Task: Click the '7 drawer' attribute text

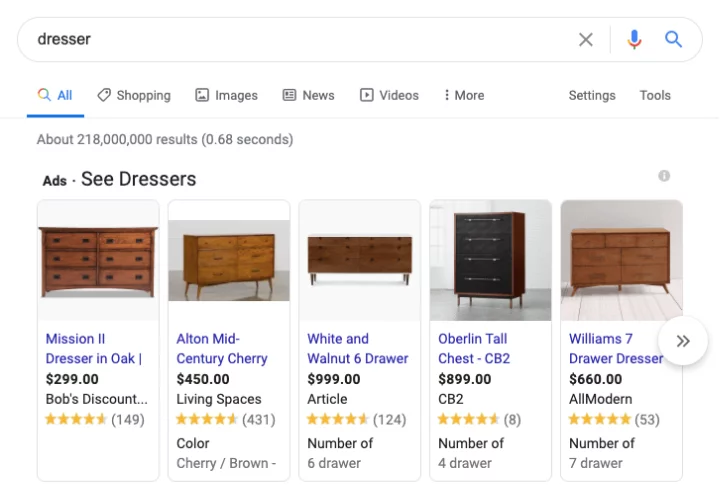Action: 596,463
